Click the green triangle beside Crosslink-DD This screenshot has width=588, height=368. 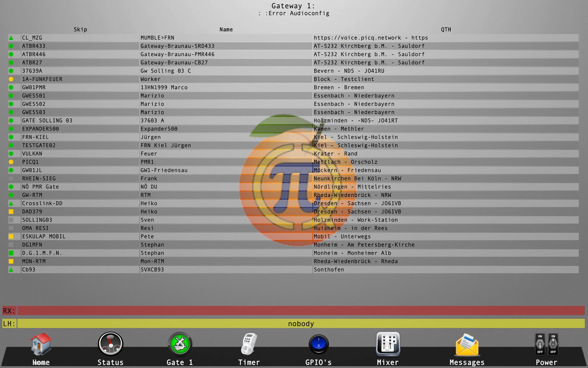(x=11, y=203)
